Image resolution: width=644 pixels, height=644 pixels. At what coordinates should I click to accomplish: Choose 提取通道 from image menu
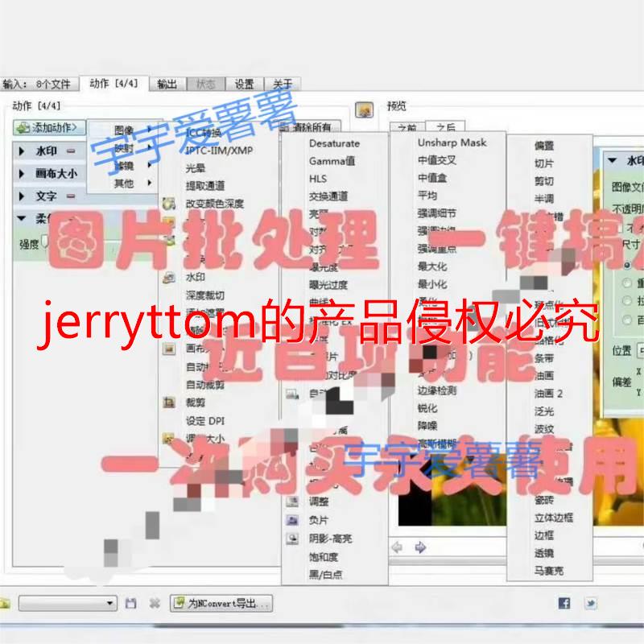[x=205, y=186]
